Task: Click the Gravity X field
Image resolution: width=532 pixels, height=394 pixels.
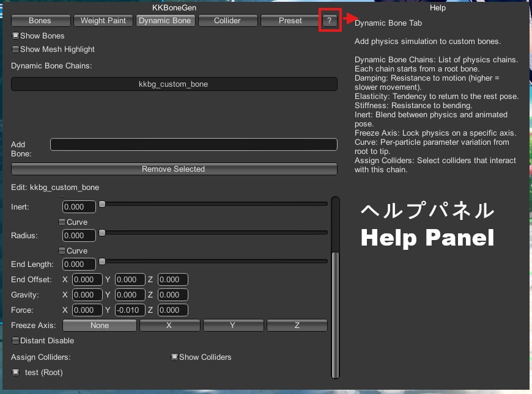Action: click(87, 295)
